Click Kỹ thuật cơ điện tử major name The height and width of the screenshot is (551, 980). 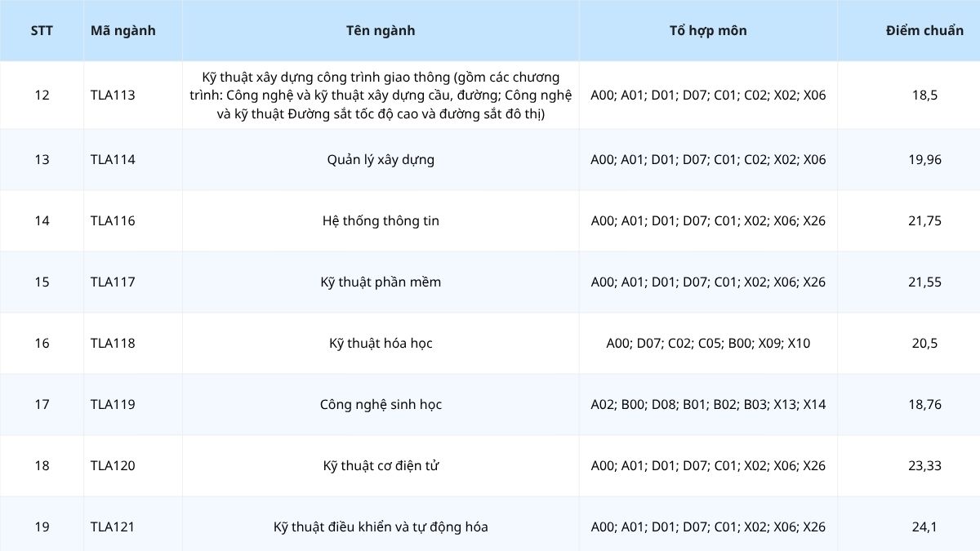(x=381, y=465)
